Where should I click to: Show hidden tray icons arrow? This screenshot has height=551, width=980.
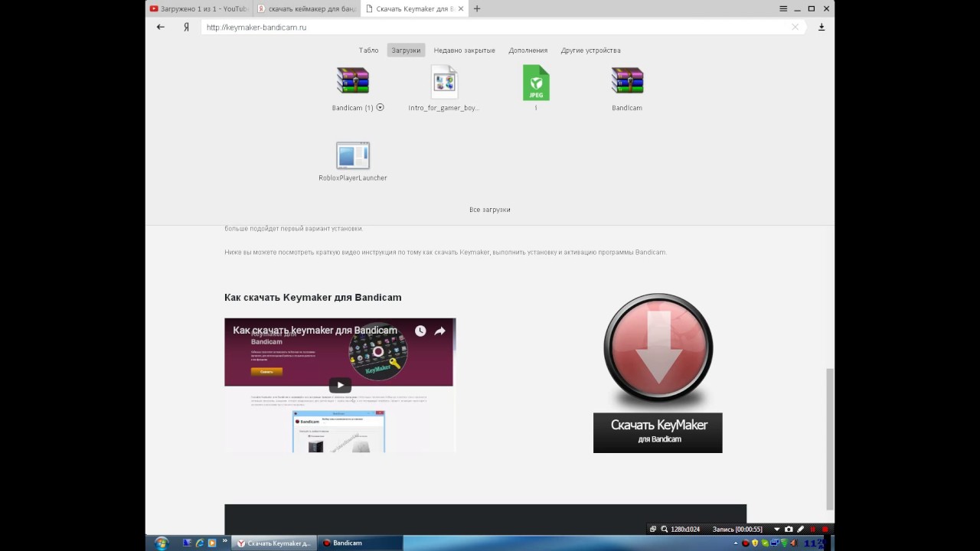736,543
